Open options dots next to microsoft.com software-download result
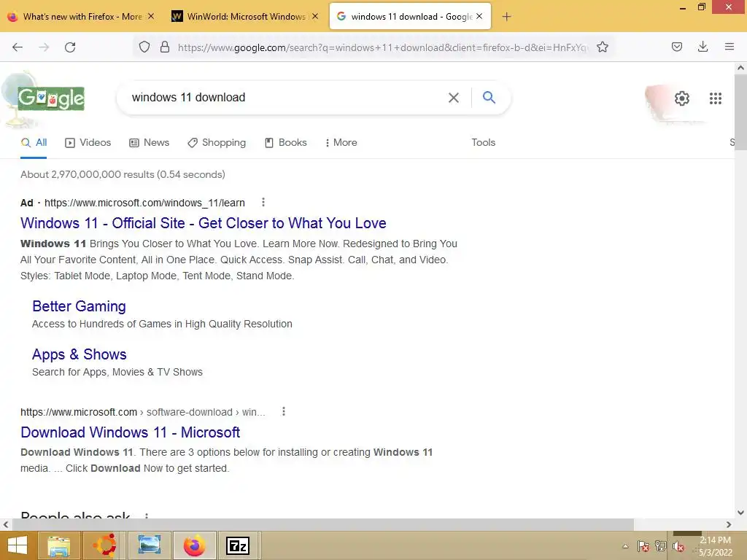The image size is (747, 560). click(284, 411)
